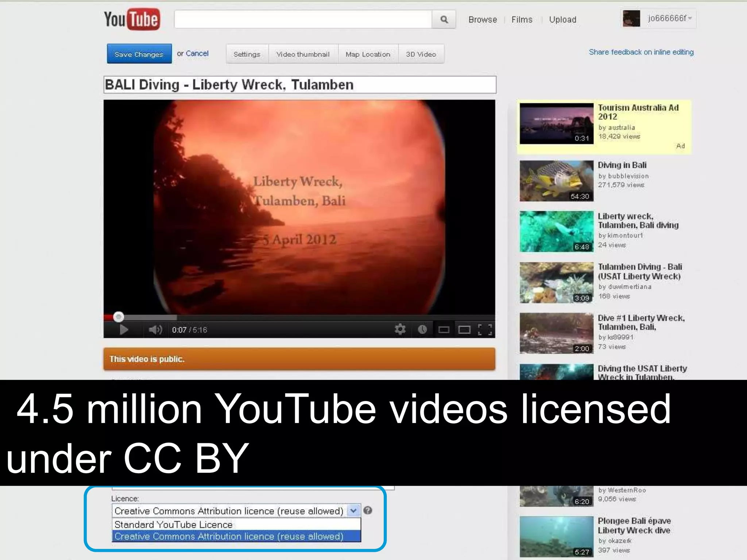
Task: Open Tourism Australia Ad 2012 thumbnail
Action: pyautogui.click(x=557, y=124)
